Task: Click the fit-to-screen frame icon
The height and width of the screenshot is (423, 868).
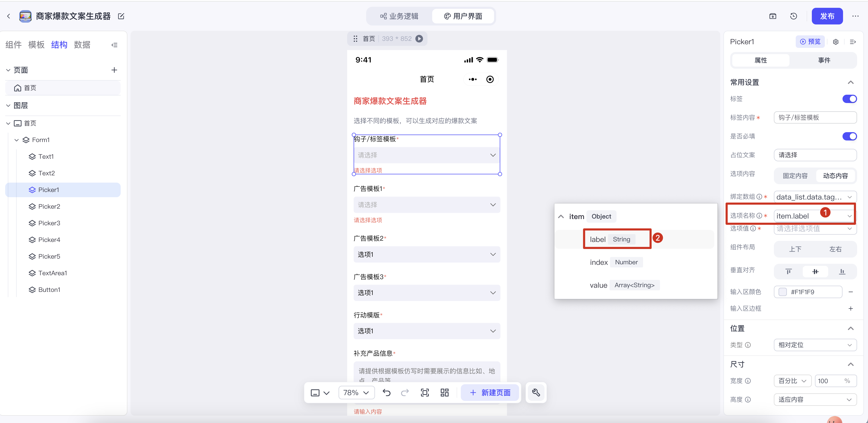Action: 425,392
